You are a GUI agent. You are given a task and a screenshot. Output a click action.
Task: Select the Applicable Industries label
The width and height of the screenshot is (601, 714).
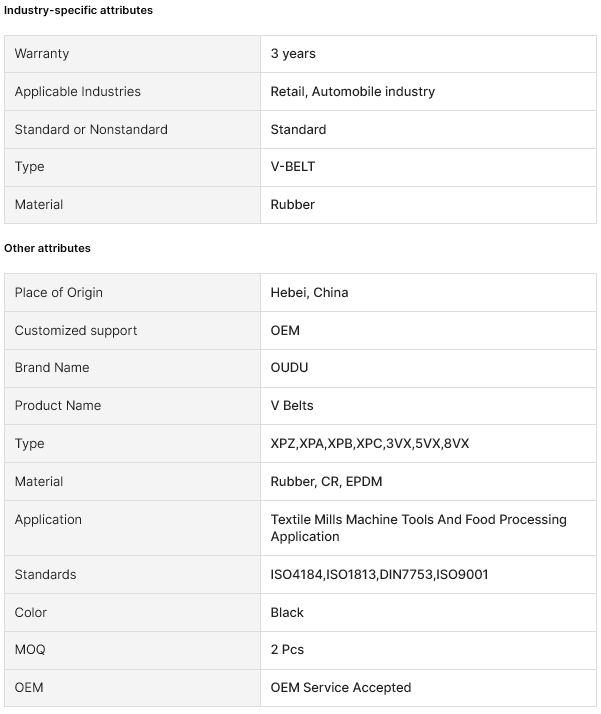coord(78,92)
